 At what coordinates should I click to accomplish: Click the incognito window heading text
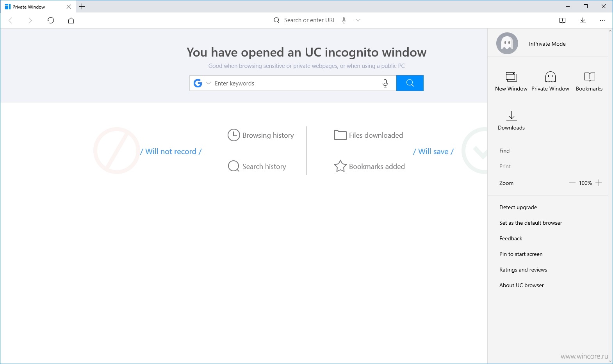(x=306, y=52)
